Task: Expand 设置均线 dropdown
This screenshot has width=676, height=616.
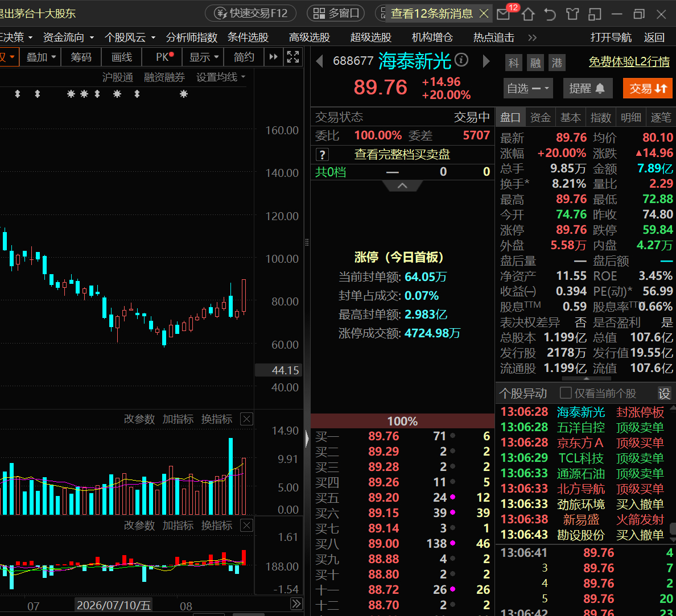Action: (221, 77)
